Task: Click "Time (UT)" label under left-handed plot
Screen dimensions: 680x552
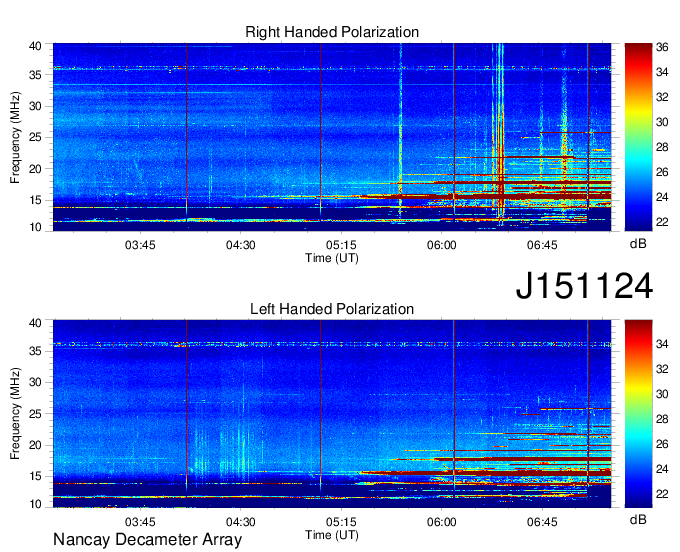Action: (x=332, y=535)
